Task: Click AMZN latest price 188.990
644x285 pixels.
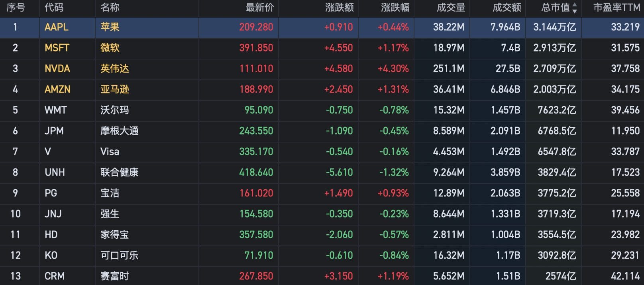Action: [x=256, y=89]
